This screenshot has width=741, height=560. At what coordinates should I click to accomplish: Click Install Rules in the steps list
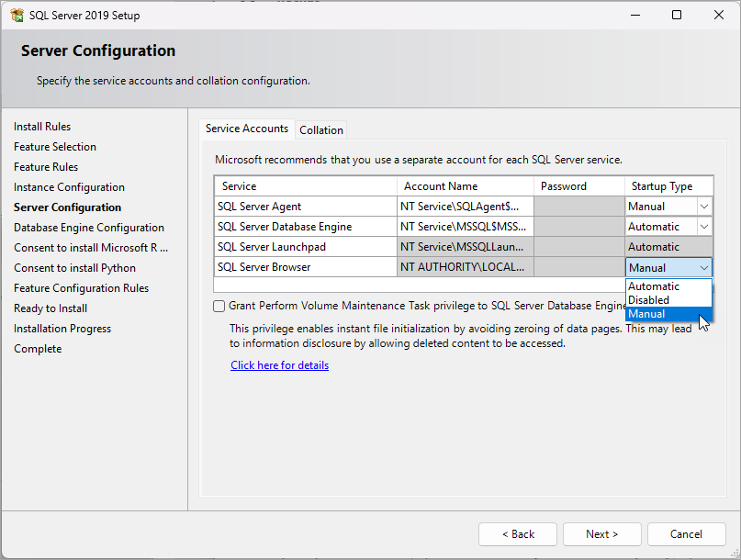tap(42, 127)
